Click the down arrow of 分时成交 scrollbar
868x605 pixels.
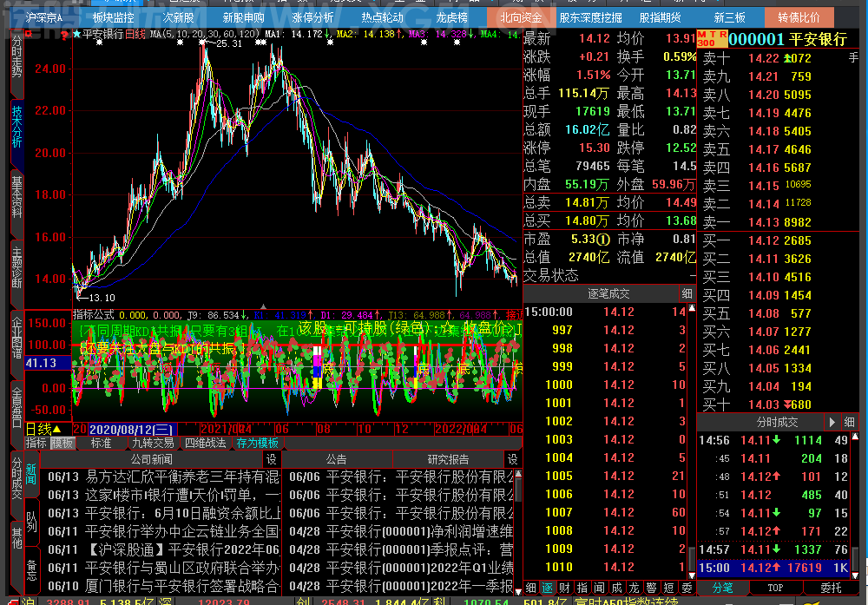click(x=855, y=575)
